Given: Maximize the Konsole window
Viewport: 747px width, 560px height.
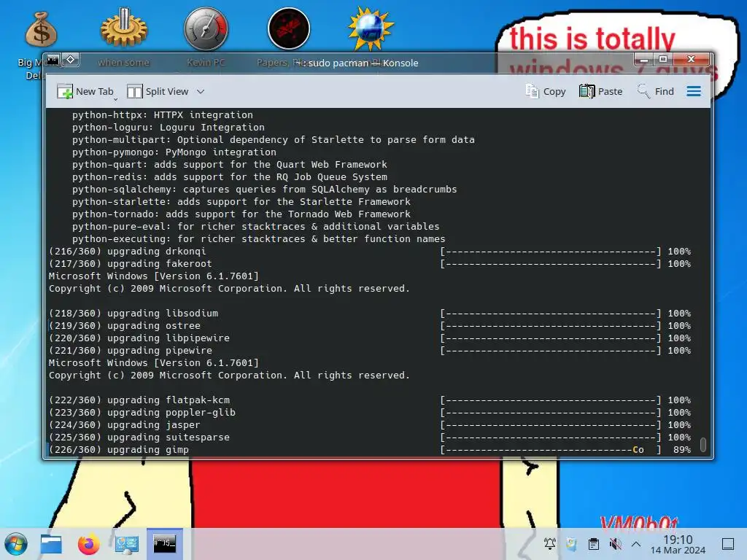Looking at the screenshot, I should click(662, 60).
